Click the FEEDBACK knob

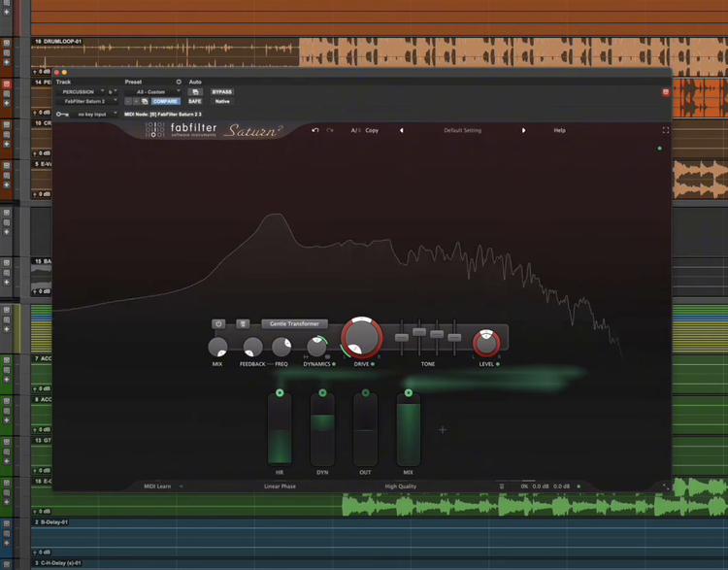(252, 347)
